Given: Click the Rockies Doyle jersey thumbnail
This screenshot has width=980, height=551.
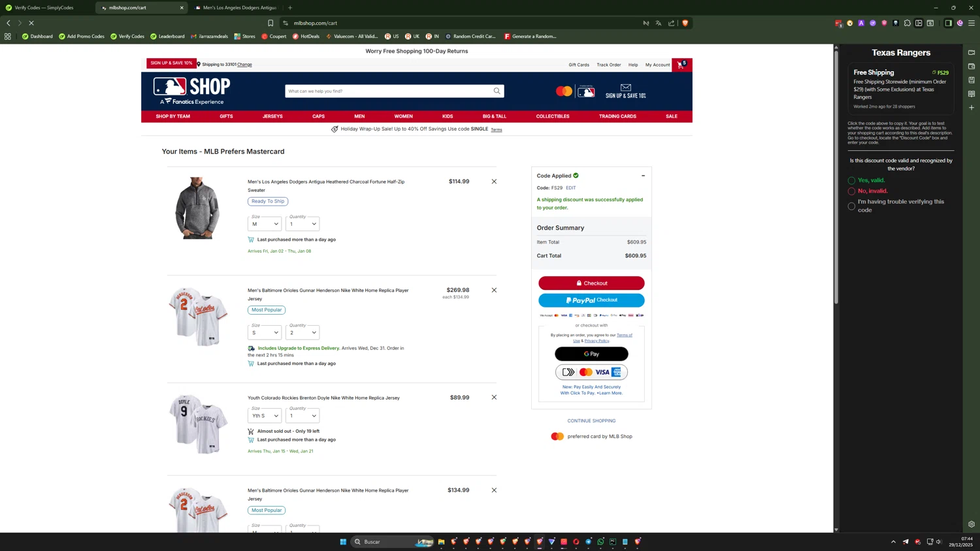Looking at the screenshot, I should [x=199, y=424].
